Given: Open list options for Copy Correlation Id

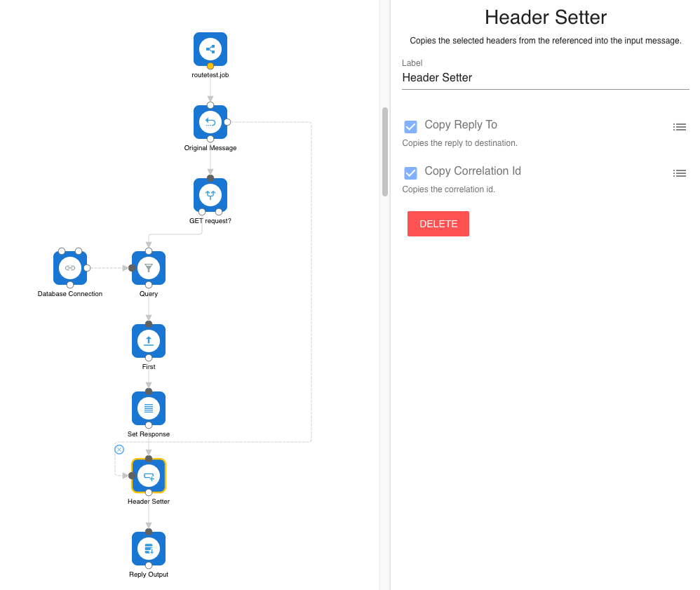Looking at the screenshot, I should pos(679,173).
